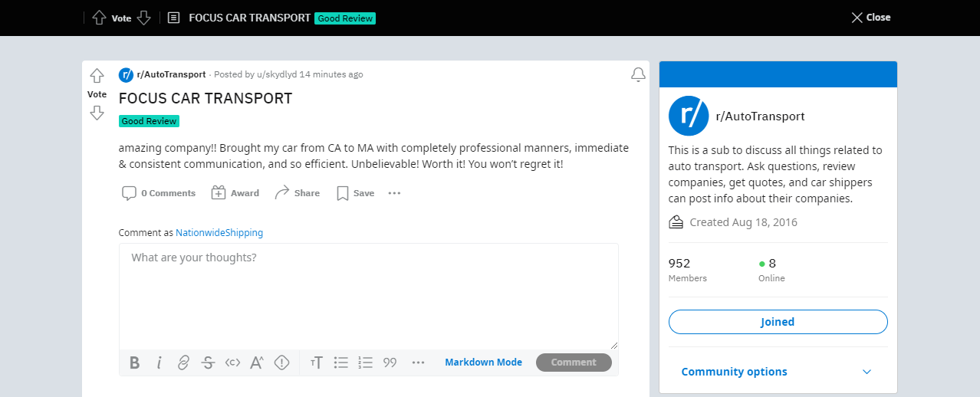Image resolution: width=980 pixels, height=397 pixels.
Task: Click the Good Review flair in top bar
Action: coord(345,18)
